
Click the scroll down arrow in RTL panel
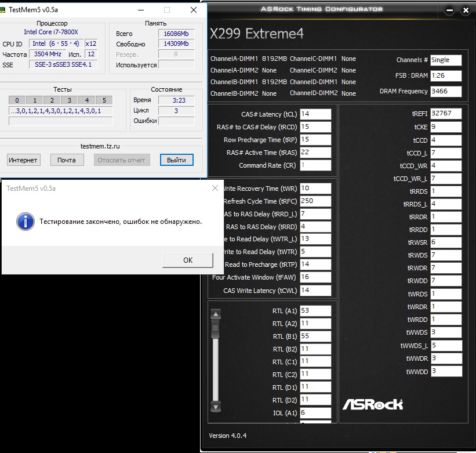tap(216, 407)
